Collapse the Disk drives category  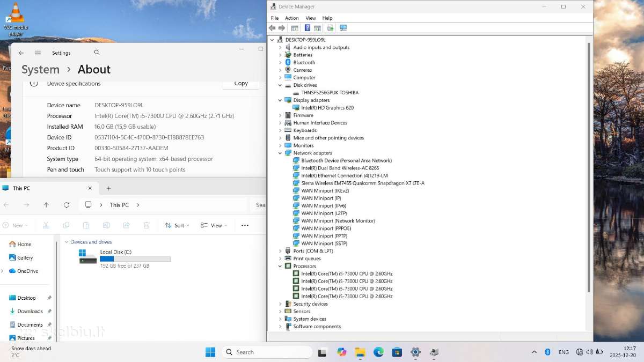(x=280, y=85)
